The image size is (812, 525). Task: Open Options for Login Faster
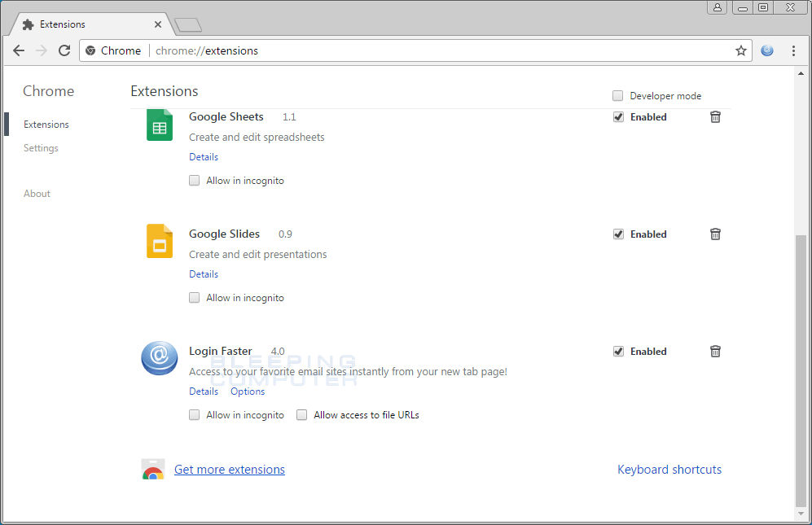tap(247, 391)
